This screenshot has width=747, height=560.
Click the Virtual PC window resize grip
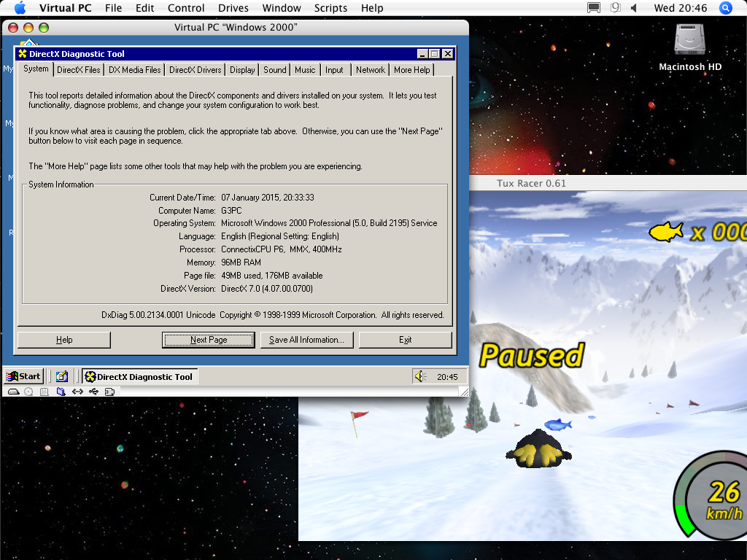(463, 392)
